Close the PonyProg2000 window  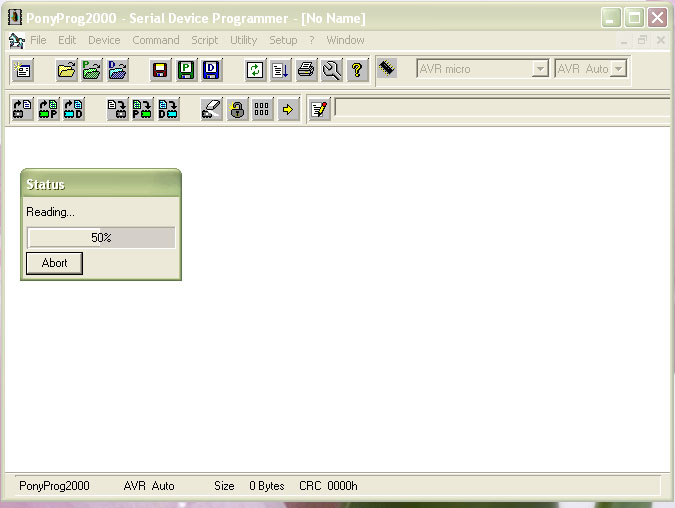[657, 18]
